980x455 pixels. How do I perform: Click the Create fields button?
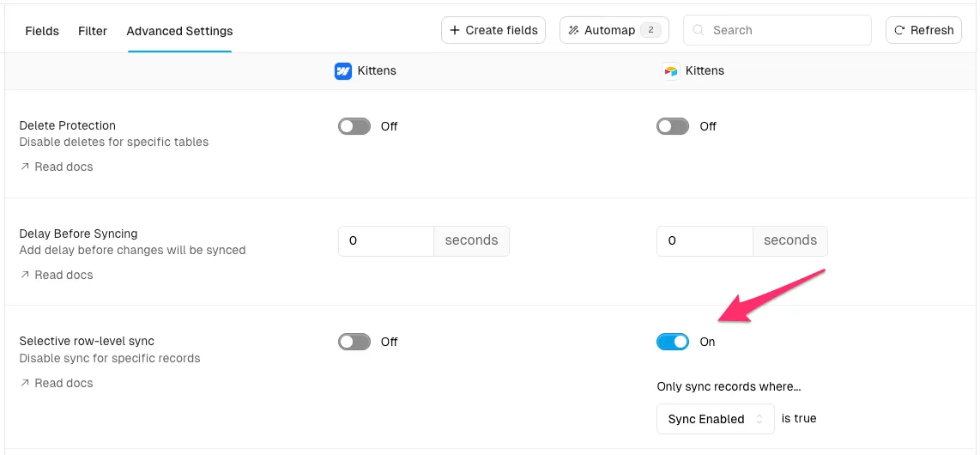[493, 30]
